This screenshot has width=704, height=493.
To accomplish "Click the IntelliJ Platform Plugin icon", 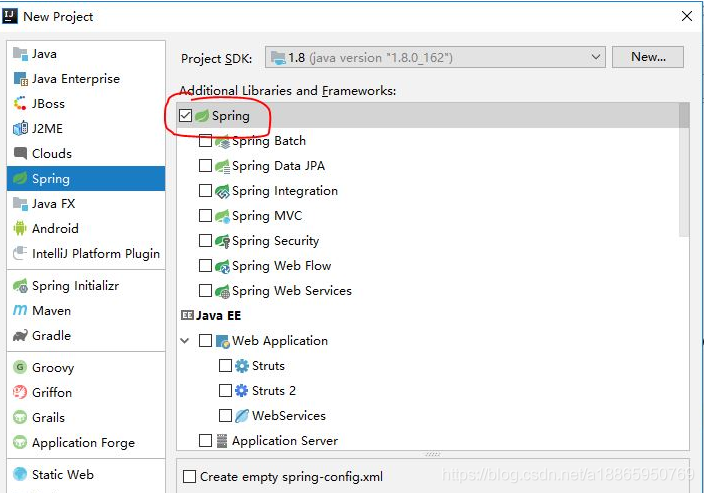I will (x=20, y=254).
